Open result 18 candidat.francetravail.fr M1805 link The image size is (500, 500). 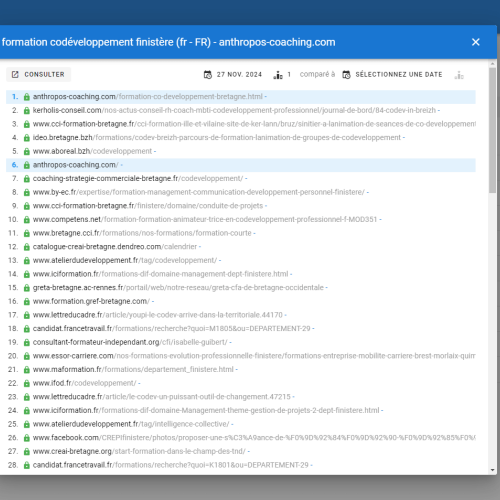pos(171,329)
